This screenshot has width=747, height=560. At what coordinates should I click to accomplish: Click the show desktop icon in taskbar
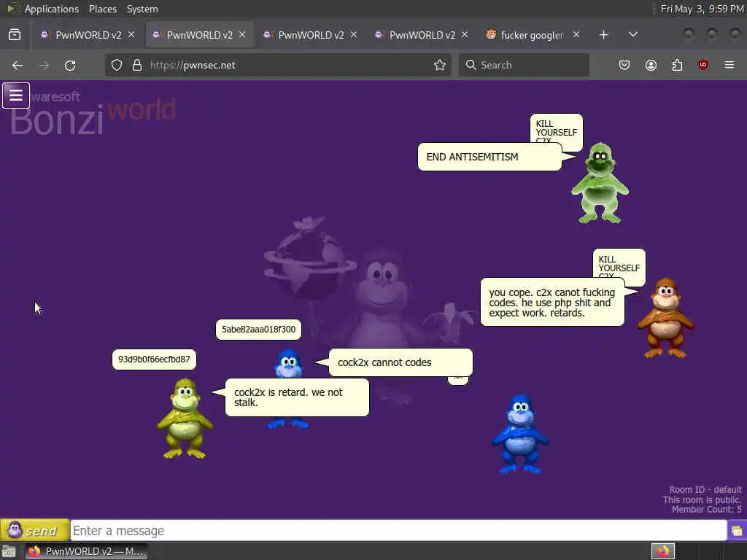[9, 552]
